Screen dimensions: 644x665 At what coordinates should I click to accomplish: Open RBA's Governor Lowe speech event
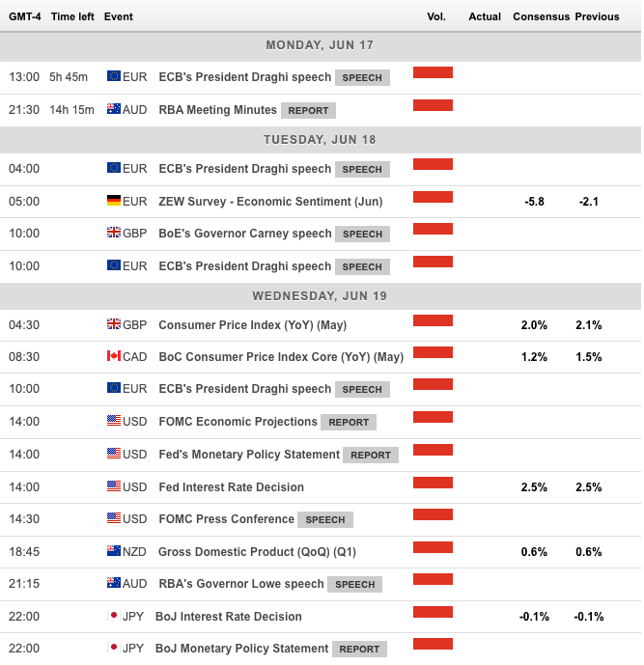coord(241,584)
